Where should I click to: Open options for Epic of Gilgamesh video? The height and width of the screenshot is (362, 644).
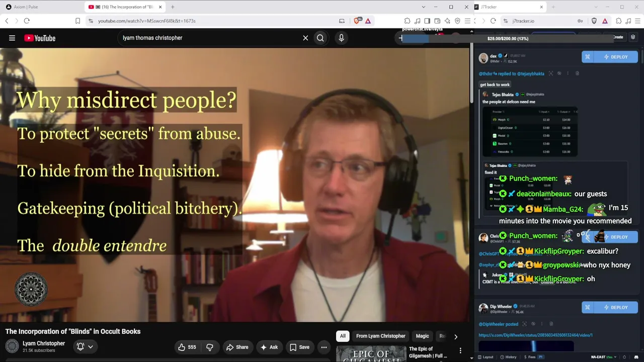click(460, 350)
